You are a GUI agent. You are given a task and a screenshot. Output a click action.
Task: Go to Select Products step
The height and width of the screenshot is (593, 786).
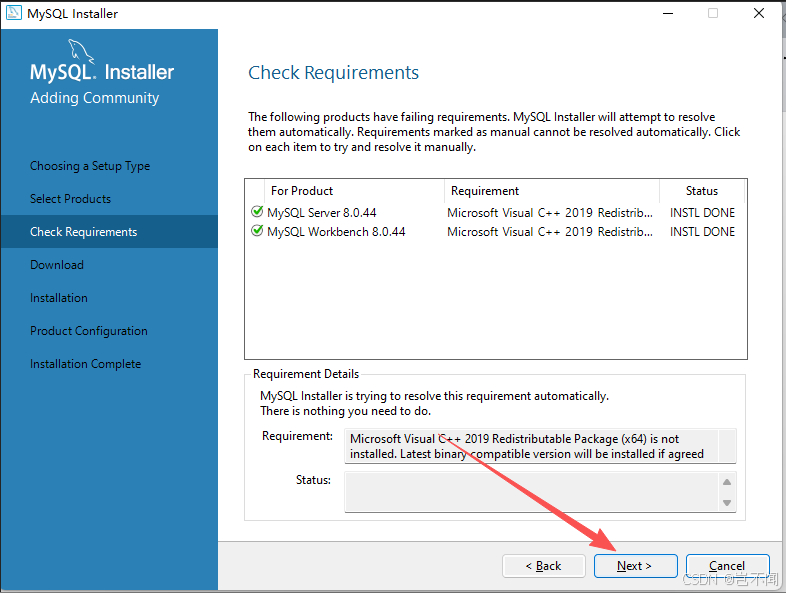pyautogui.click(x=71, y=199)
